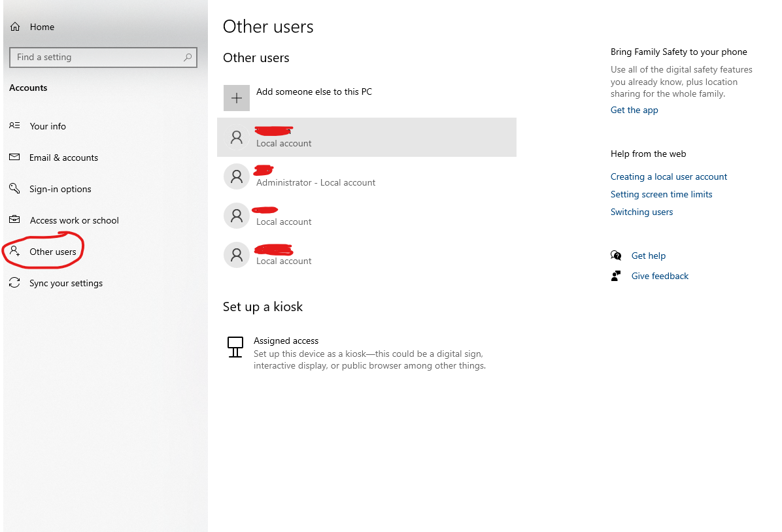Go to Your info section
Image resolution: width=782 pixels, height=532 pixels.
coord(47,126)
